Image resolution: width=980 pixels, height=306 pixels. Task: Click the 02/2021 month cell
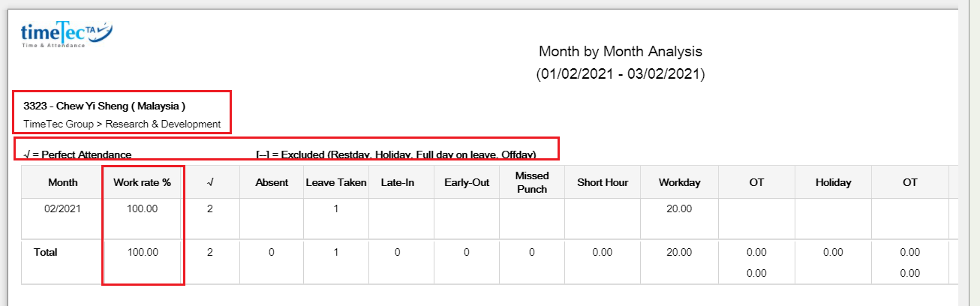coord(62,209)
